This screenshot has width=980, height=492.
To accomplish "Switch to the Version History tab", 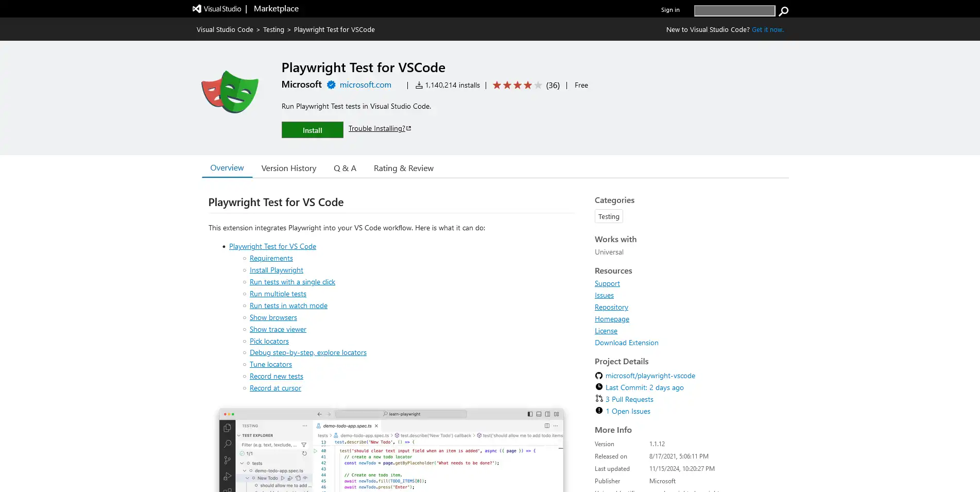I will [x=288, y=168].
